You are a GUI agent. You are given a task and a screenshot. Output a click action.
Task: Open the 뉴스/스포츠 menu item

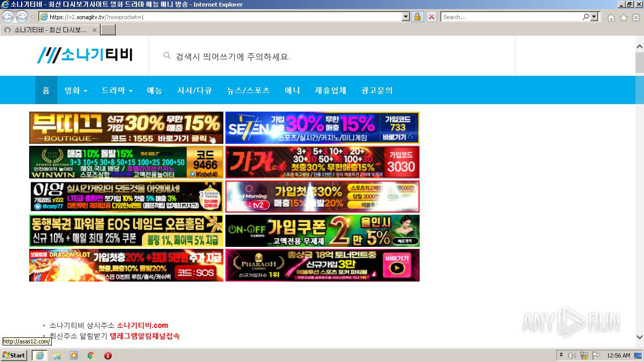(x=249, y=90)
